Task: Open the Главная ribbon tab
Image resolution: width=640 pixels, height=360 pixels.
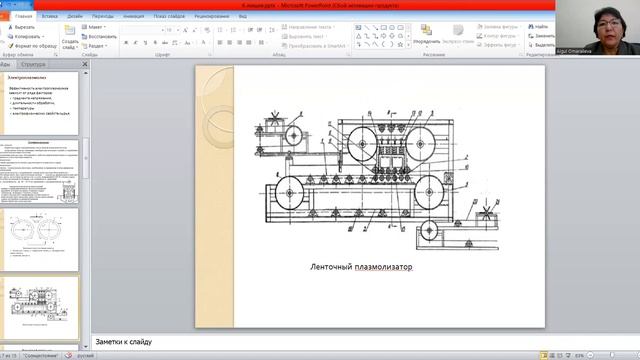Action: click(23, 16)
